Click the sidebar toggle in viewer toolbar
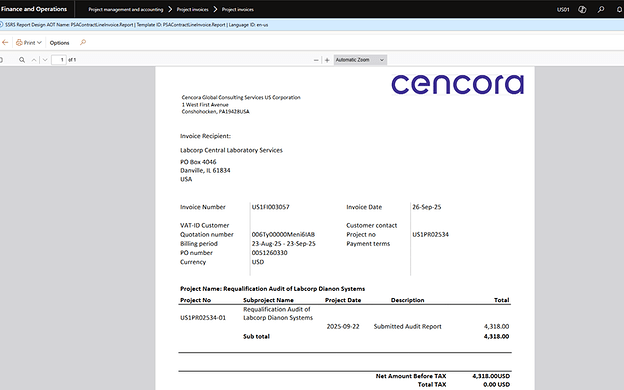The height and width of the screenshot is (390, 624). click(1, 60)
